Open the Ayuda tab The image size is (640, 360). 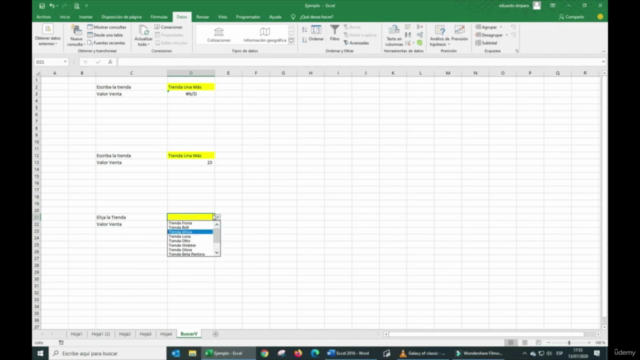(275, 17)
